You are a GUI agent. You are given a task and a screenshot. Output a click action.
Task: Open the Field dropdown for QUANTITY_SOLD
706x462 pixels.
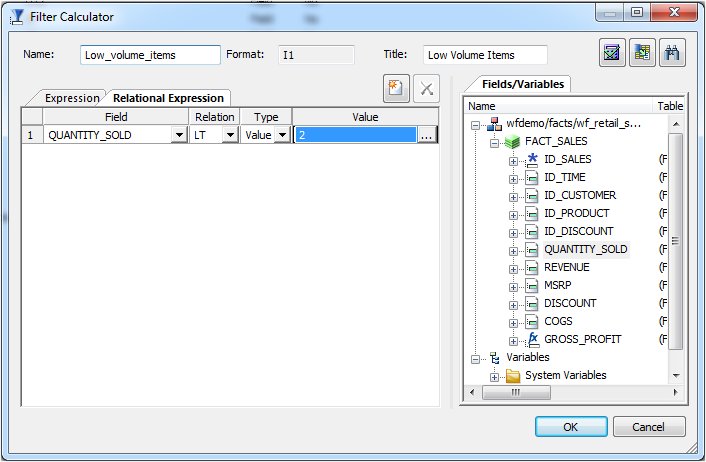(179, 135)
